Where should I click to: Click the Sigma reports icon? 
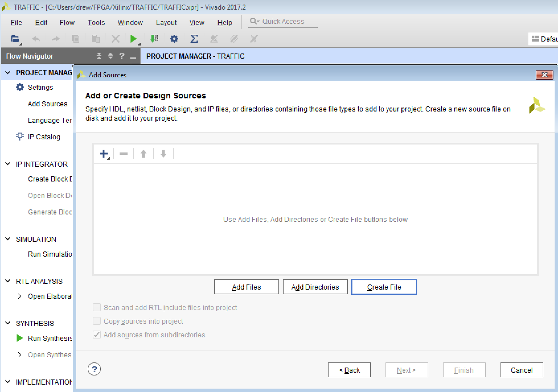(x=194, y=39)
